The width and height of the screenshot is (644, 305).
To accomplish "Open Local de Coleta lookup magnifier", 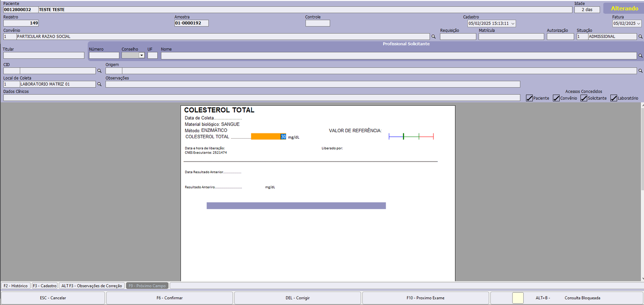I will coord(99,84).
